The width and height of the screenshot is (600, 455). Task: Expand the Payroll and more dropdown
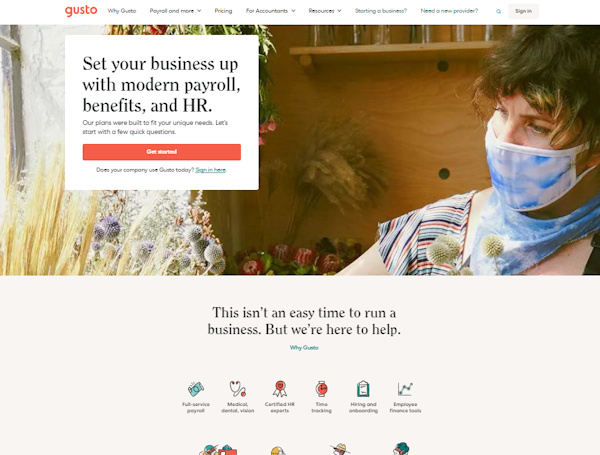pos(175,11)
